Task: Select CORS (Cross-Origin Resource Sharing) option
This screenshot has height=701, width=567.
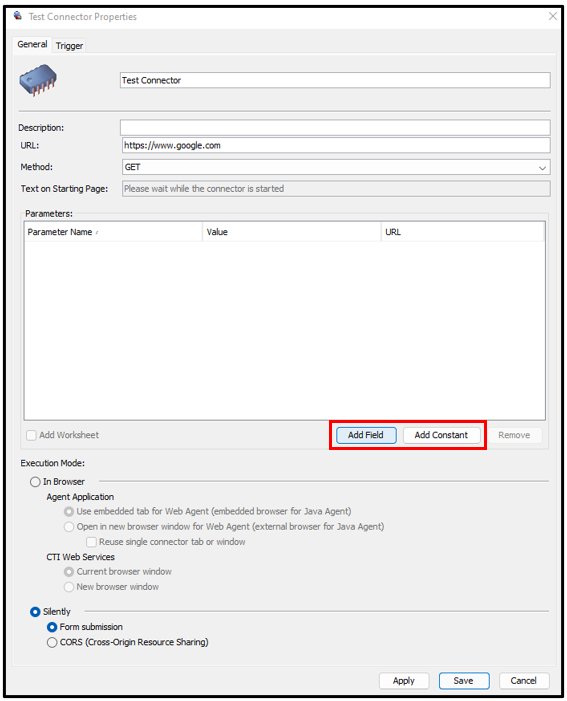Action: (52, 642)
